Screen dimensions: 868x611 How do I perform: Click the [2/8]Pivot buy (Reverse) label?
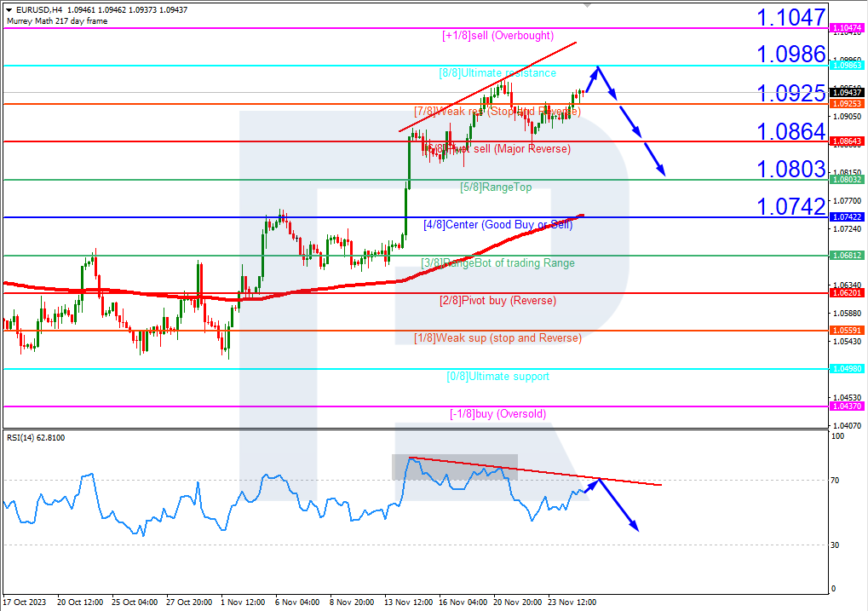(x=498, y=301)
